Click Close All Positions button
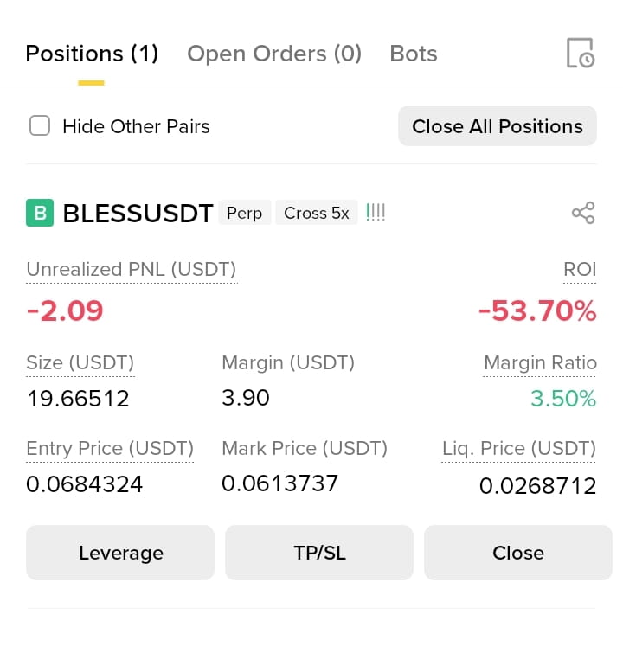The width and height of the screenshot is (623, 672). (498, 126)
